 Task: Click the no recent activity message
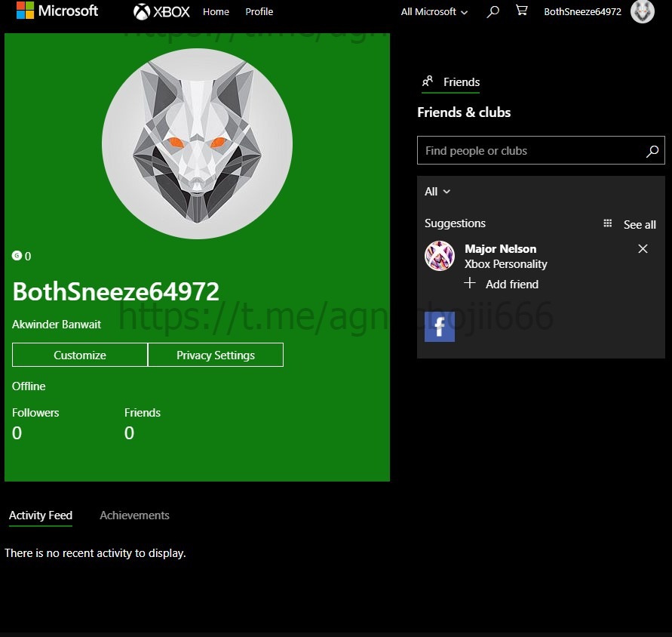tap(95, 553)
